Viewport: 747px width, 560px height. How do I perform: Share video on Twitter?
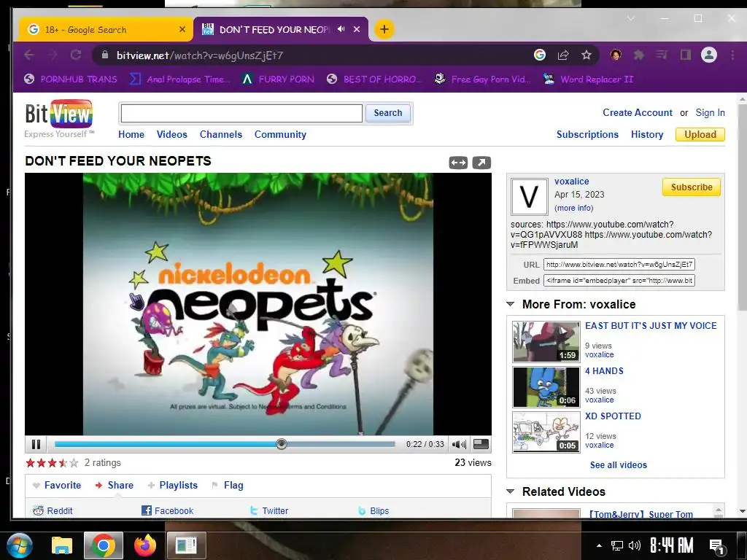pyautogui.click(x=269, y=511)
